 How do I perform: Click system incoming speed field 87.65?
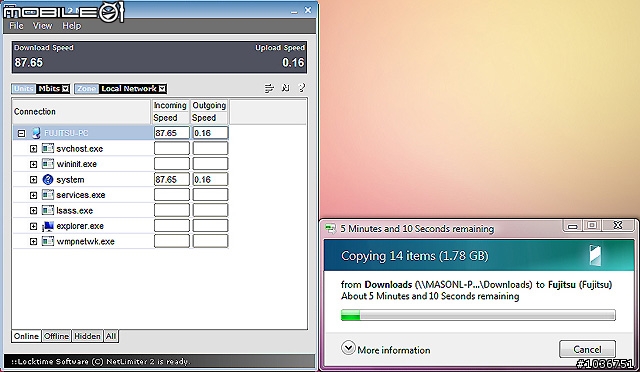[172, 180]
